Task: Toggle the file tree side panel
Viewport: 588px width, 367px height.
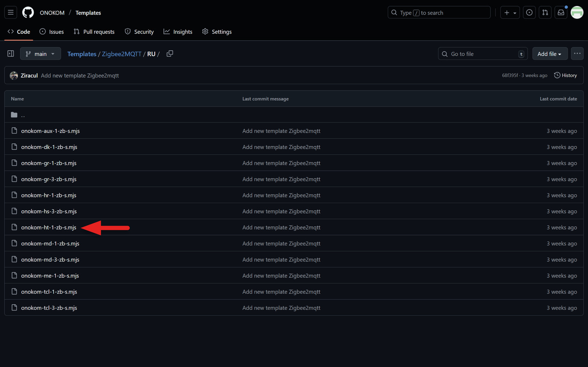Action: (x=11, y=54)
